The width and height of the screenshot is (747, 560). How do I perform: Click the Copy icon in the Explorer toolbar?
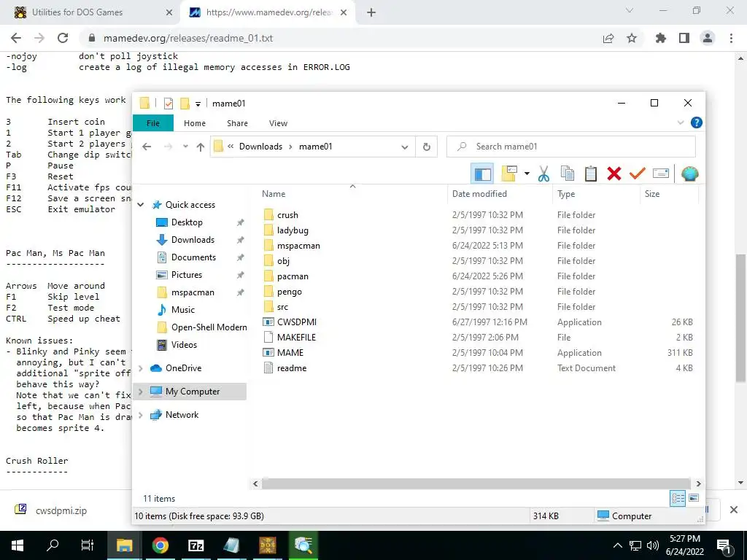[x=567, y=174]
